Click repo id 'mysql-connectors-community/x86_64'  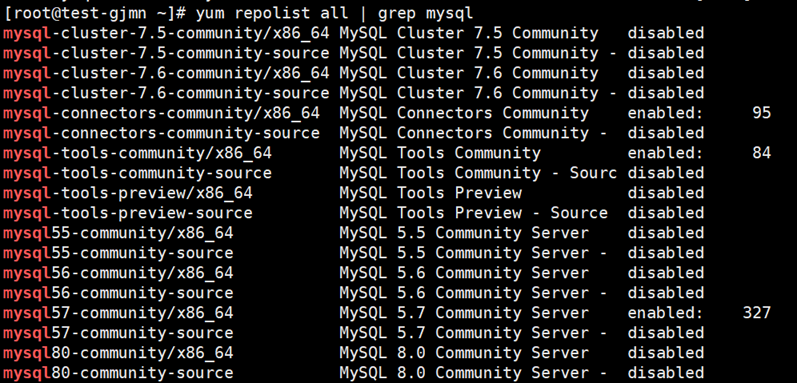(162, 113)
